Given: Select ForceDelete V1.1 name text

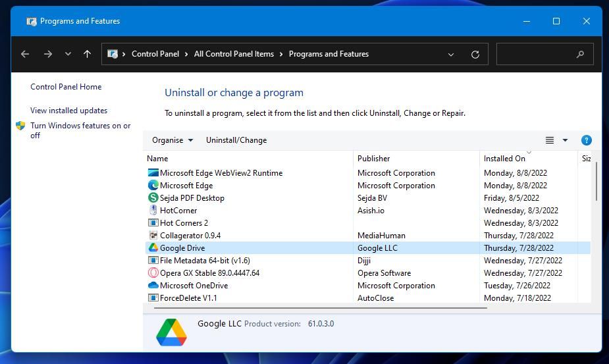Looking at the screenshot, I should (188, 298).
